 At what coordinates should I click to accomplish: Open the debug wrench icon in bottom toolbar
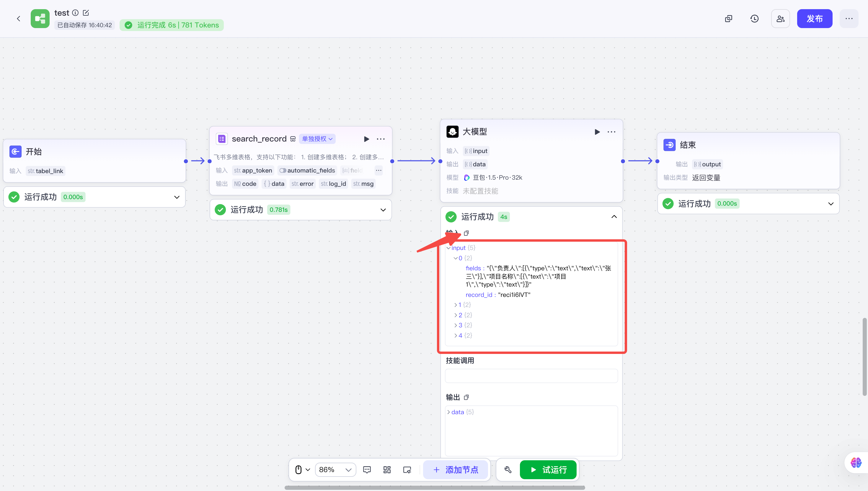pyautogui.click(x=508, y=469)
